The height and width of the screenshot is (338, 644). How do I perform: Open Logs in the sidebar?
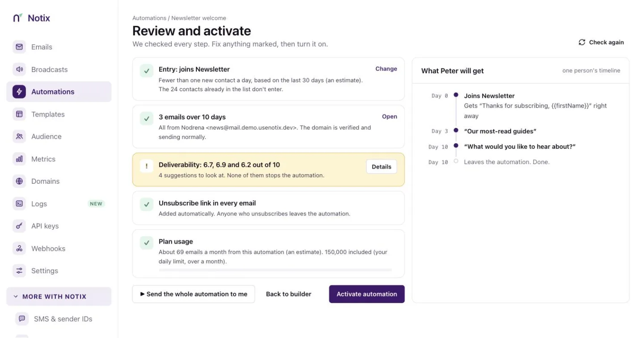pos(59,203)
